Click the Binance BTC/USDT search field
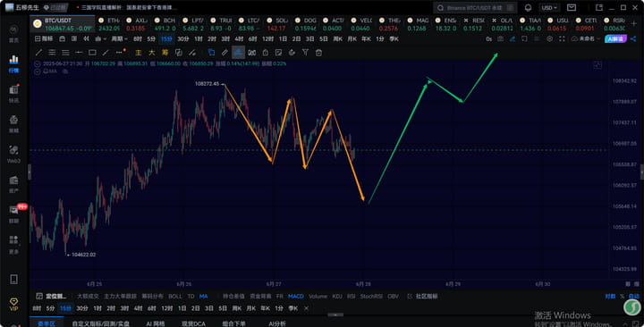 (x=475, y=8)
